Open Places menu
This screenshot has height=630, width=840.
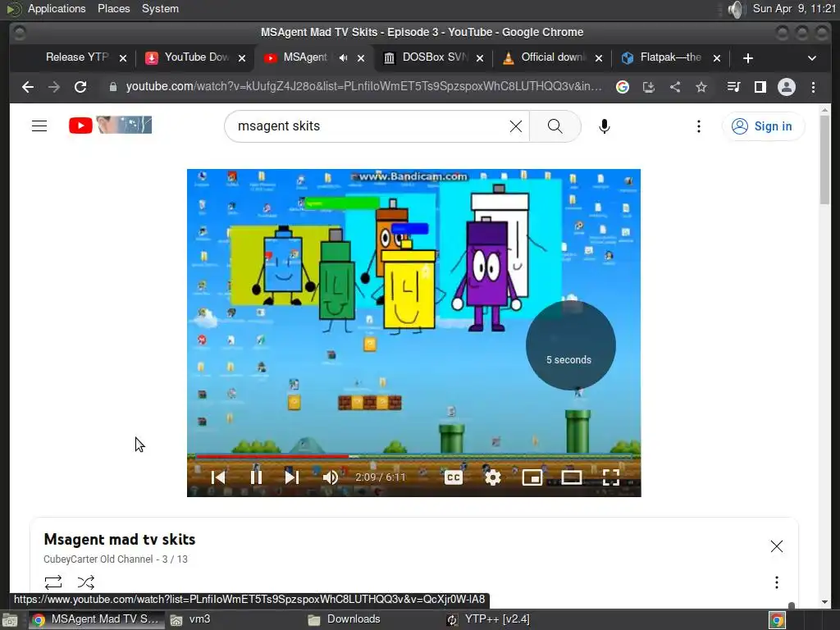[113, 8]
